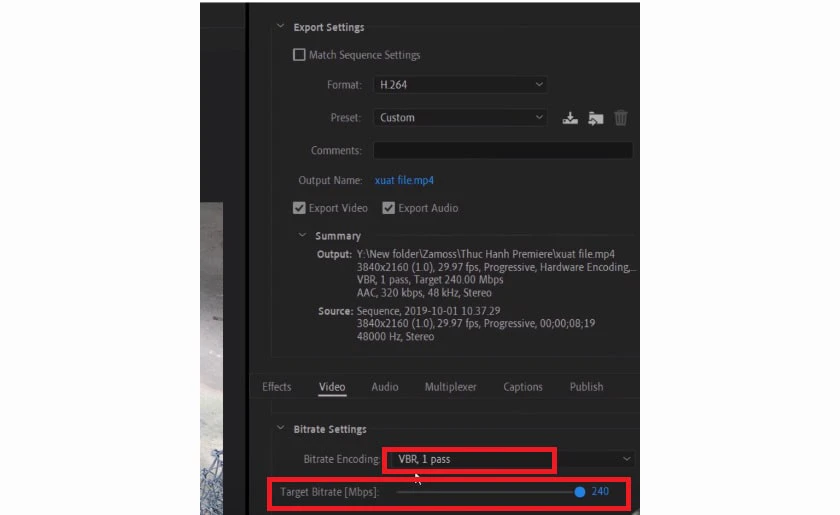The height and width of the screenshot is (515, 840).
Task: Click into the Comments field
Action: tap(502, 150)
